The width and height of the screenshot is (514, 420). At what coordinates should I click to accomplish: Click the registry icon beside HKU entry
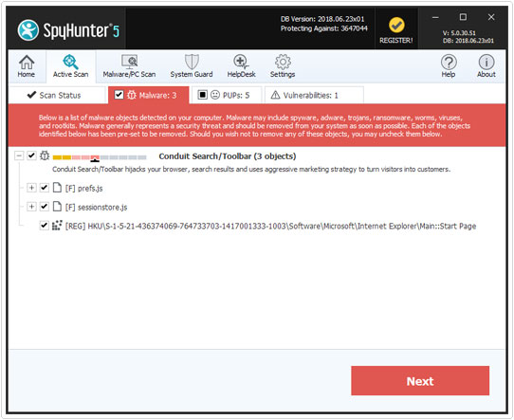[x=57, y=225]
